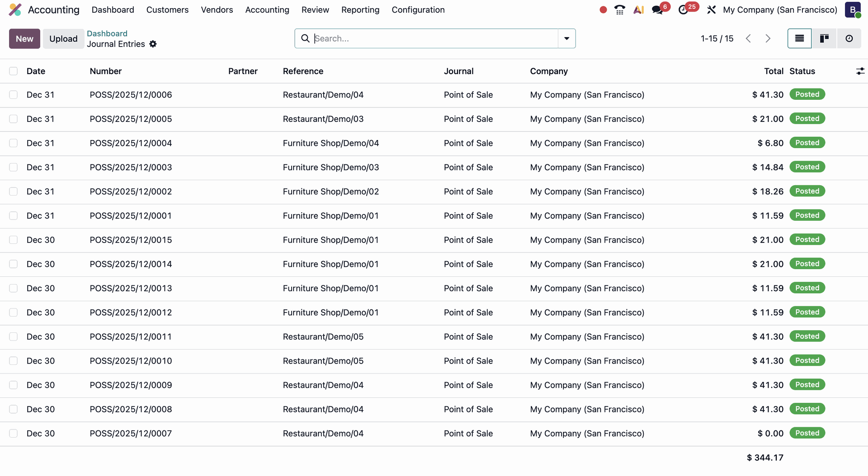Open the debug tools wrench icon
This screenshot has height=476, width=868.
click(x=711, y=10)
